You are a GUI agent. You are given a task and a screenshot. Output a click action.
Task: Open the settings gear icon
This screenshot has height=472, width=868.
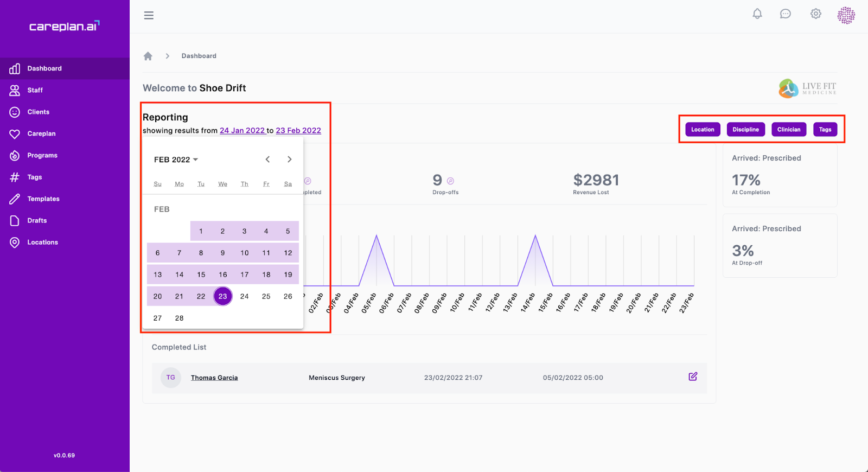816,14
